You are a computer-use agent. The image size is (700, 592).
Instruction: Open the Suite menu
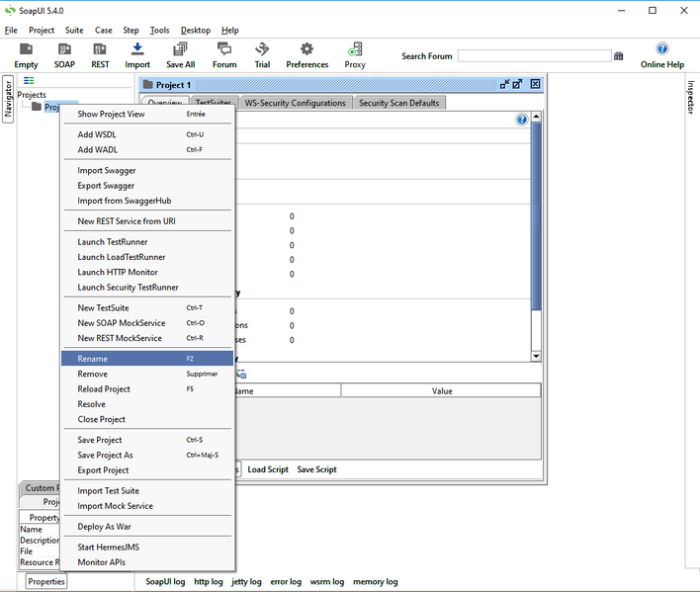point(74,31)
